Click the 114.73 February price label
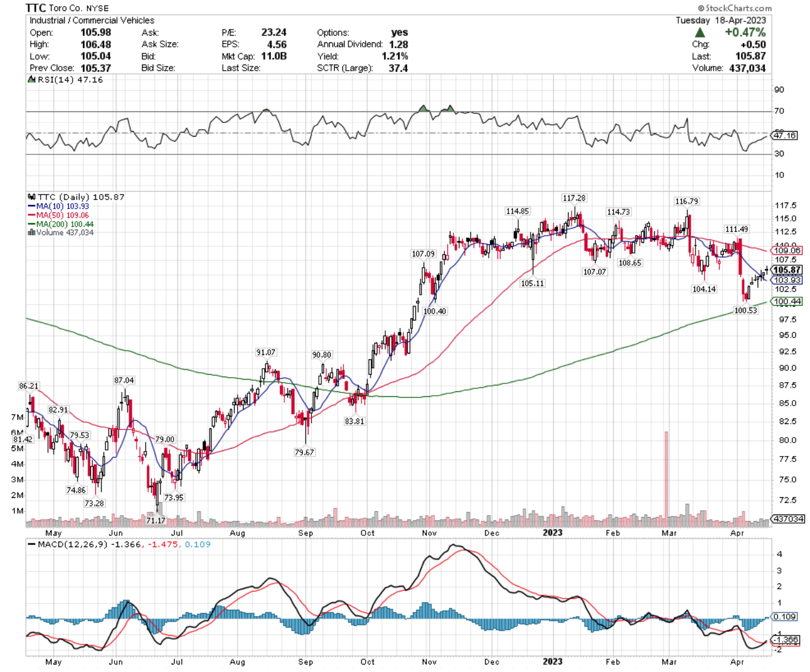 pos(619,212)
